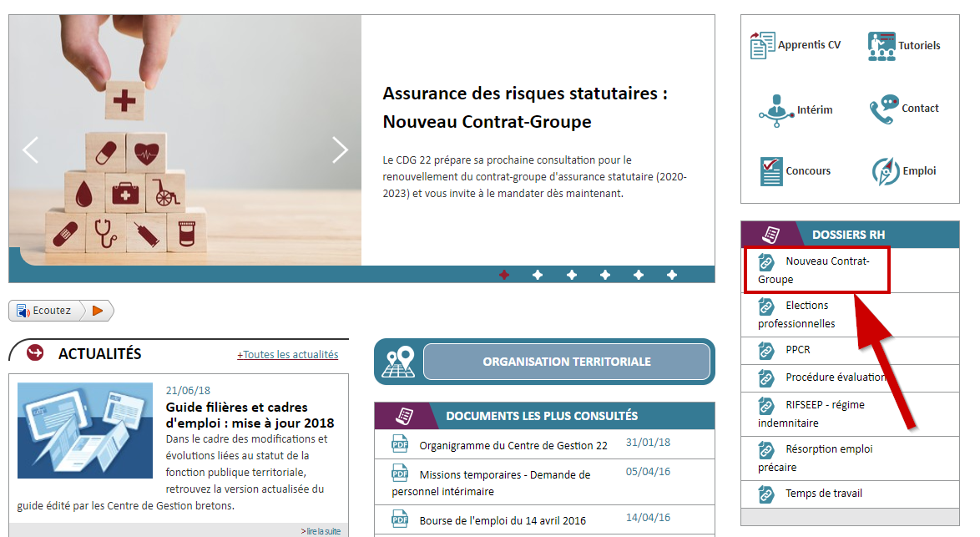
Task: Select the last carousel indicator dot
Action: 672,274
